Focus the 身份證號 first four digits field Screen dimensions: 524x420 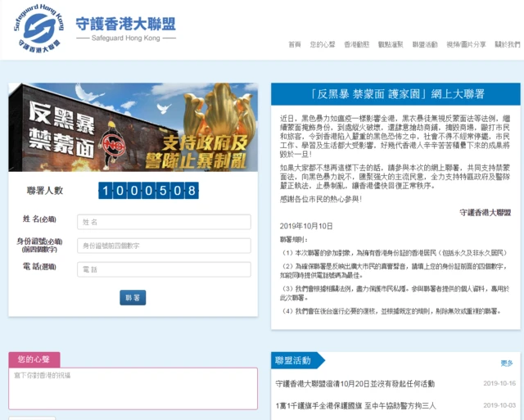point(164,246)
